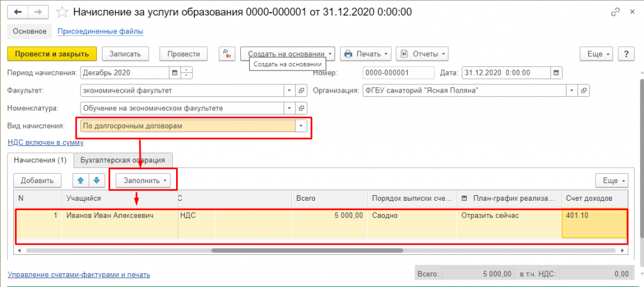Viewport: 644px width, 287px height.
Task: Open the Присоединенные файлы section
Action: click(x=100, y=31)
